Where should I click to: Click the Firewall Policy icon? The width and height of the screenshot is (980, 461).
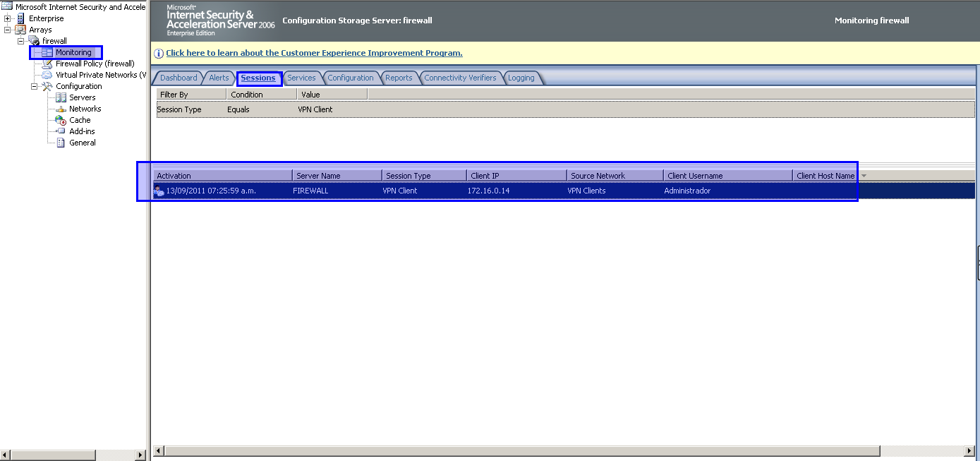click(47, 64)
